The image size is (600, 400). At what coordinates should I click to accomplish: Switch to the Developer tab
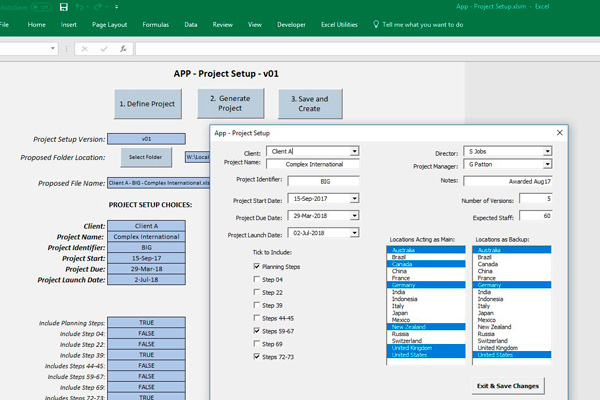click(x=291, y=24)
